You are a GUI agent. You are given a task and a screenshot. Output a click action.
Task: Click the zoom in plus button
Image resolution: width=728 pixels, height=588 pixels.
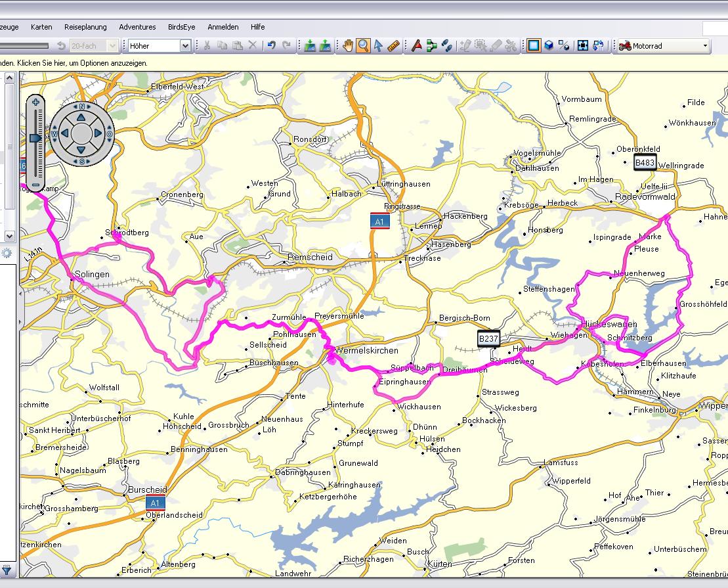click(x=35, y=102)
